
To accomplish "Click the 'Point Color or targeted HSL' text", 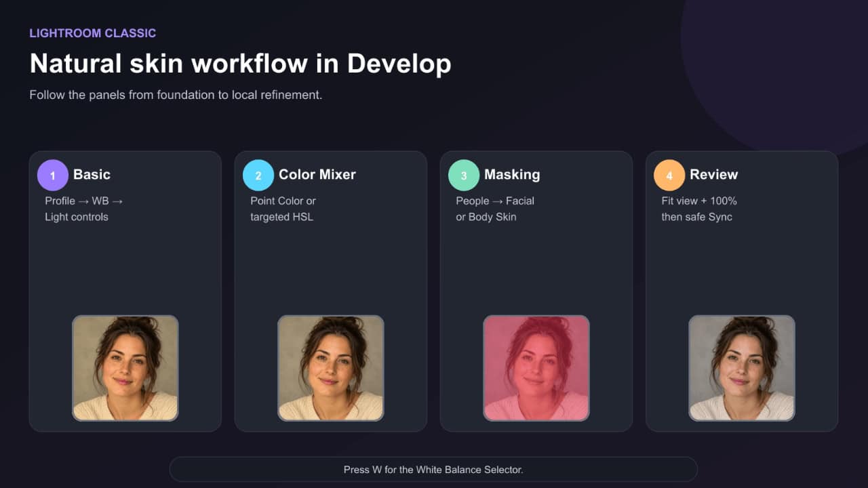I will (x=283, y=209).
